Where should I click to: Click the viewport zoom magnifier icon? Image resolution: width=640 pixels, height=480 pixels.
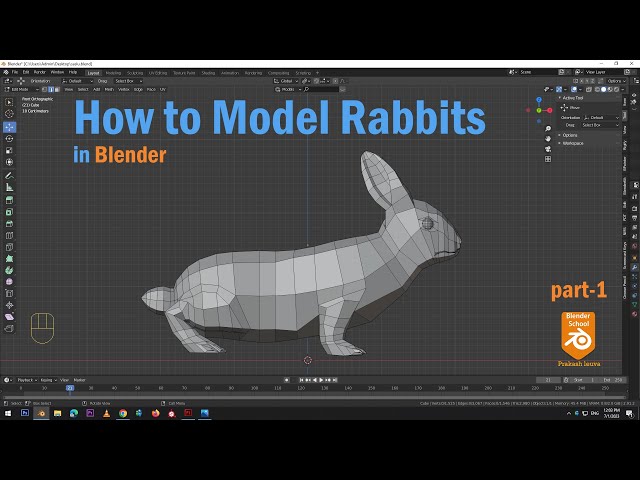pyautogui.click(x=548, y=129)
